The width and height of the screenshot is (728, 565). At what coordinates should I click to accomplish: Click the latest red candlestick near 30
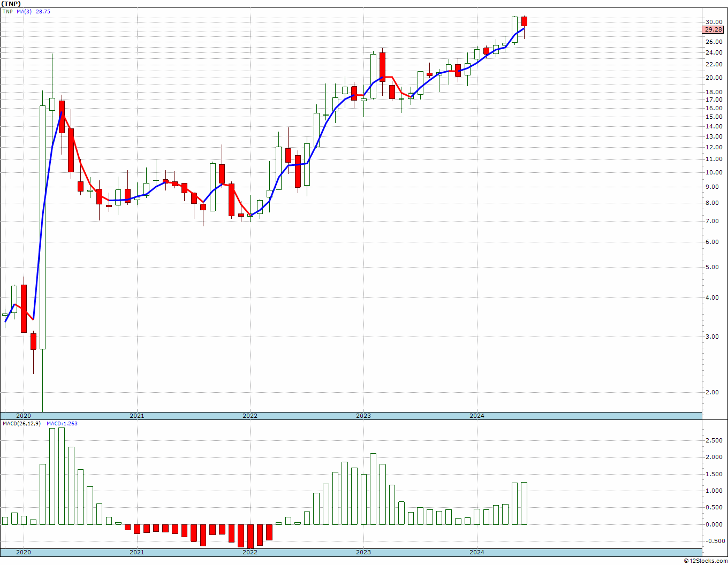click(x=524, y=21)
